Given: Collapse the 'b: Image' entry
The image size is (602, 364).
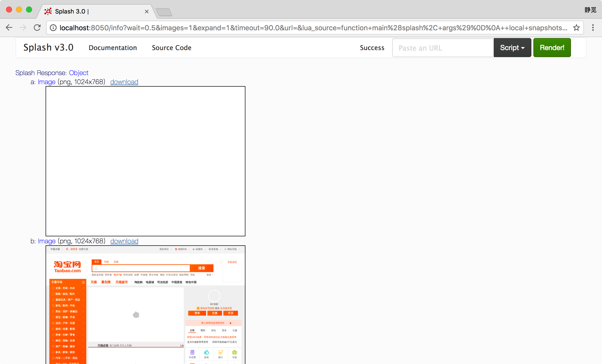Looking at the screenshot, I should point(47,241).
